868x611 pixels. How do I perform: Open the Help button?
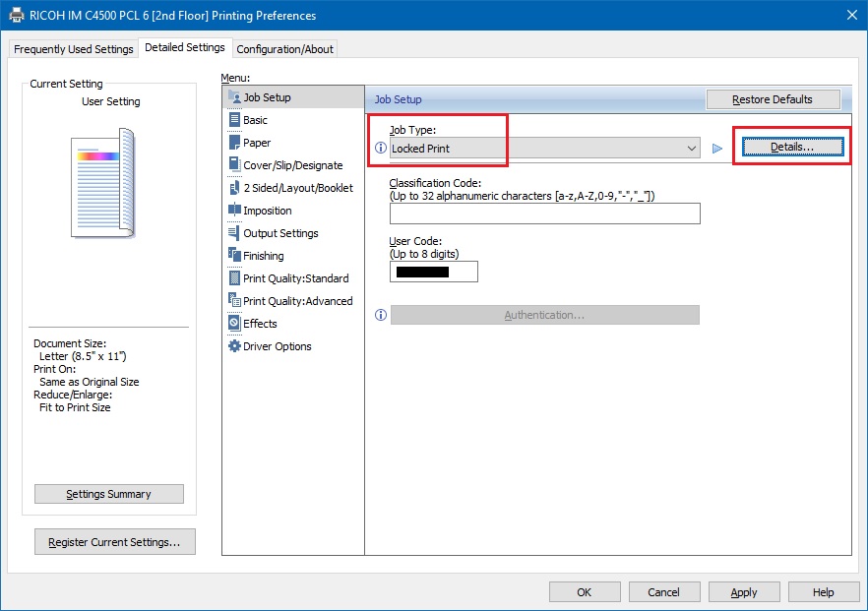click(x=823, y=591)
